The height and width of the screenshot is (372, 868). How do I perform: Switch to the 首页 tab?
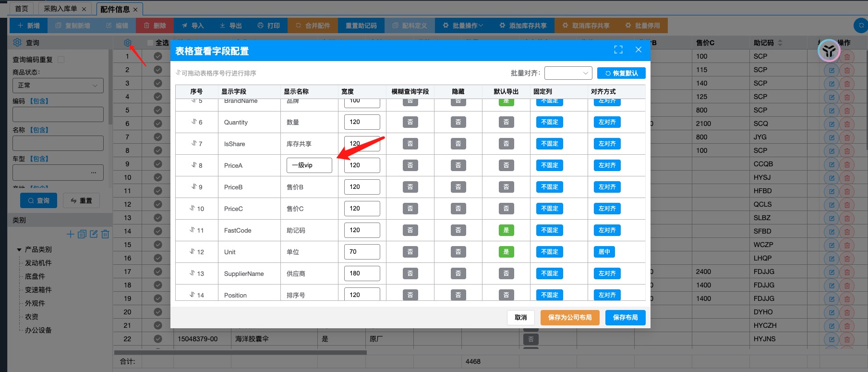pyautogui.click(x=22, y=9)
